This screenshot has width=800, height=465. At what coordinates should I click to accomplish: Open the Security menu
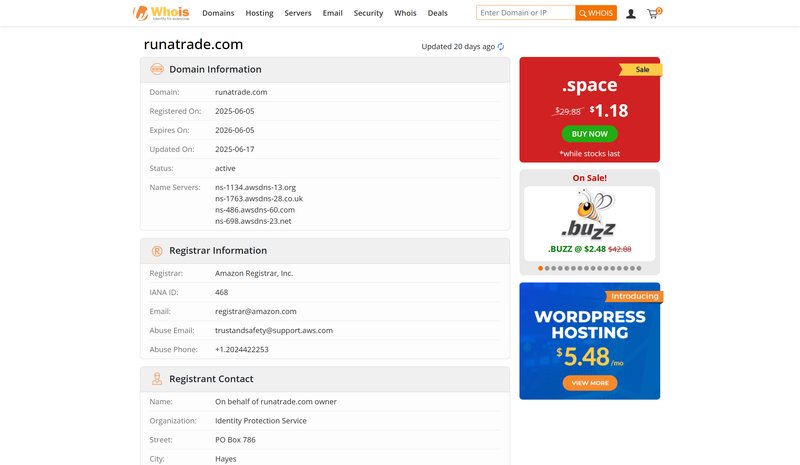pos(368,13)
